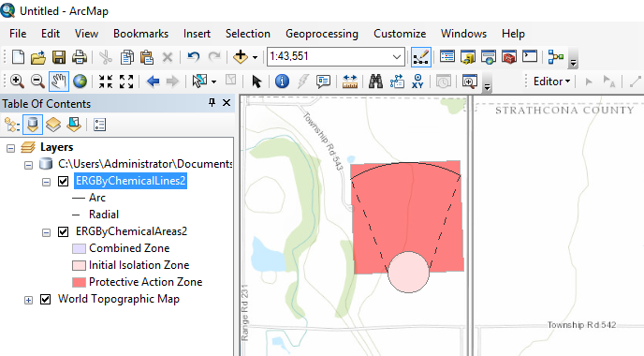Switch to List By Visibility view
Screen dimensions: 644x356
pyautogui.click(x=53, y=125)
